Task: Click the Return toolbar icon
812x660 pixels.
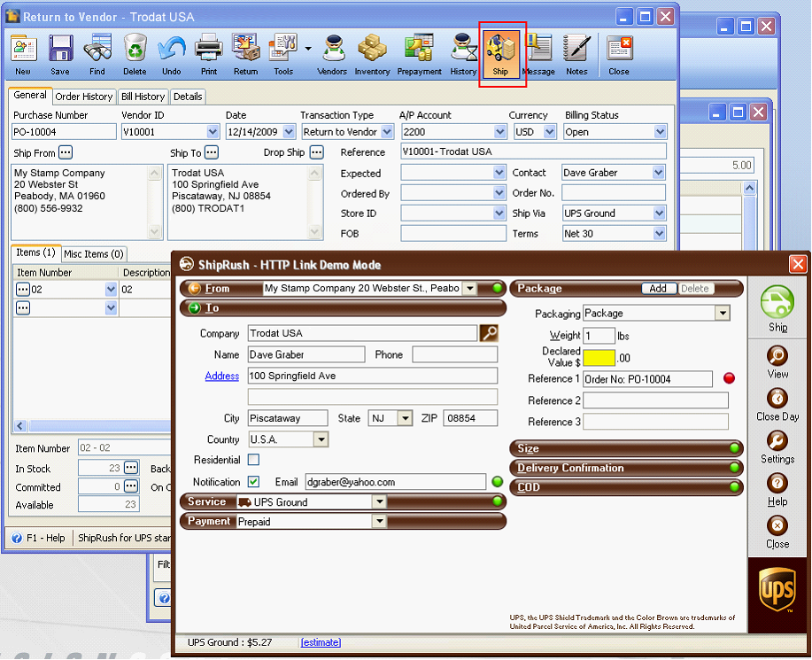Action: (x=246, y=54)
